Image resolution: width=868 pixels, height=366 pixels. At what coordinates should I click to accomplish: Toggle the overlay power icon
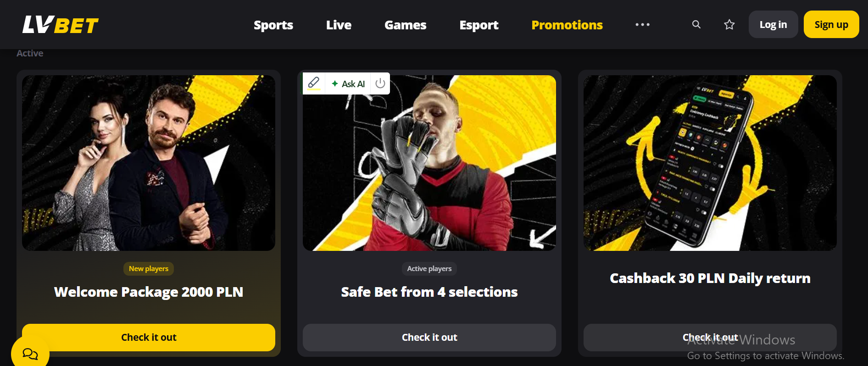(x=380, y=83)
